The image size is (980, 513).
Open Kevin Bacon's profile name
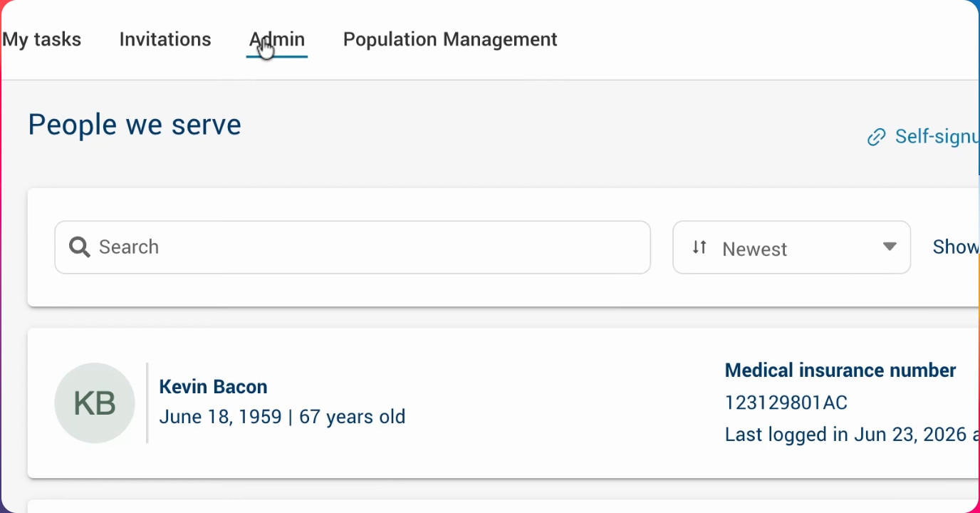213,387
